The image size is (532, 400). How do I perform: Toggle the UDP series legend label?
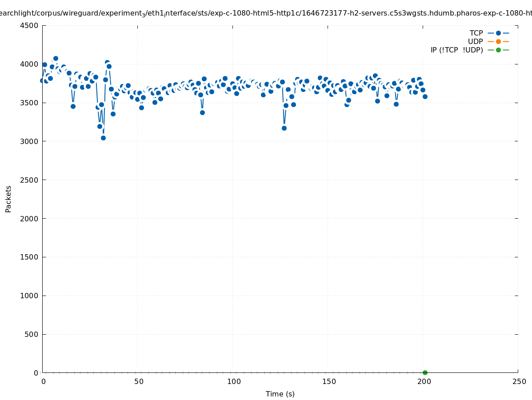[475, 41]
